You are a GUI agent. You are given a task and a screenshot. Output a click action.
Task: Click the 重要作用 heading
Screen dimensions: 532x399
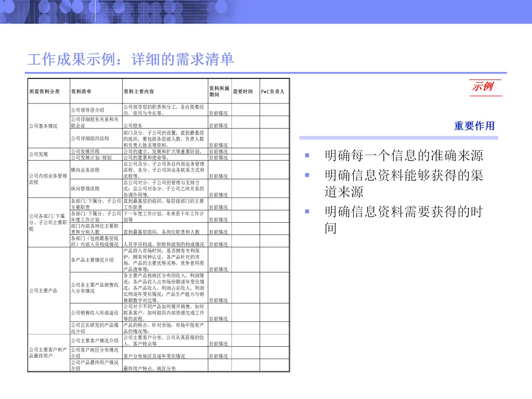[x=474, y=126]
